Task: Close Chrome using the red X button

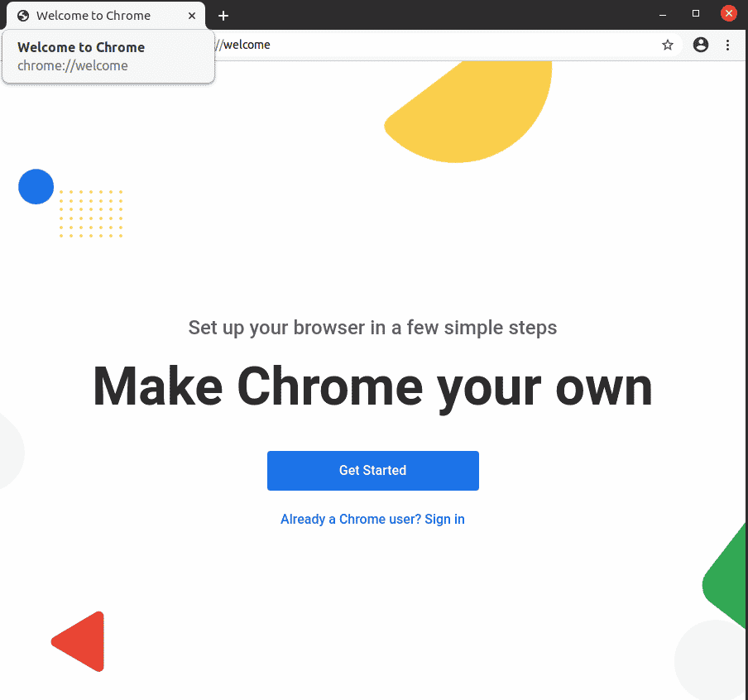Action: (x=729, y=14)
